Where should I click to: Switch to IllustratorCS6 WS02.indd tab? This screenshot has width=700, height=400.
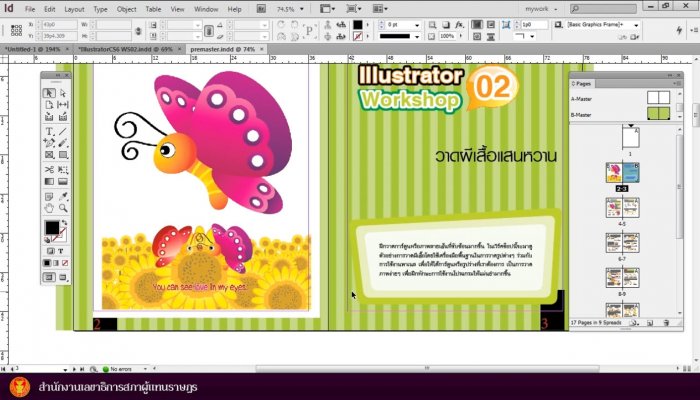click(125, 49)
